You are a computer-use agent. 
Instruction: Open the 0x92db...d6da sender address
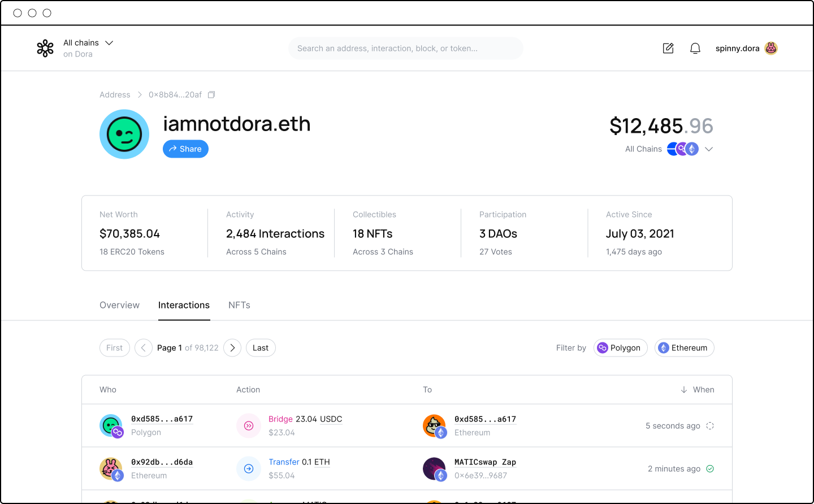coord(162,462)
